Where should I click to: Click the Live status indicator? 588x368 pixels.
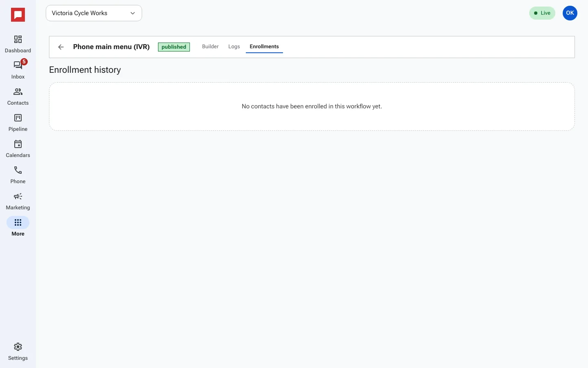click(x=542, y=13)
